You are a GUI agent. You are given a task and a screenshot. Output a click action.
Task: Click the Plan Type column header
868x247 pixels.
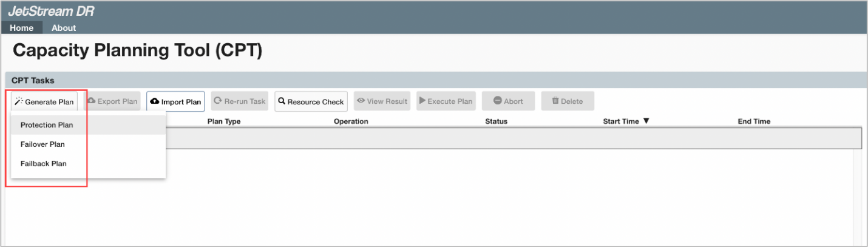[224, 121]
